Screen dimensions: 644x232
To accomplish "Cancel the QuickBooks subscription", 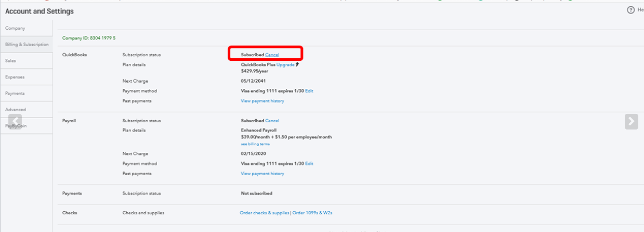I will [272, 55].
